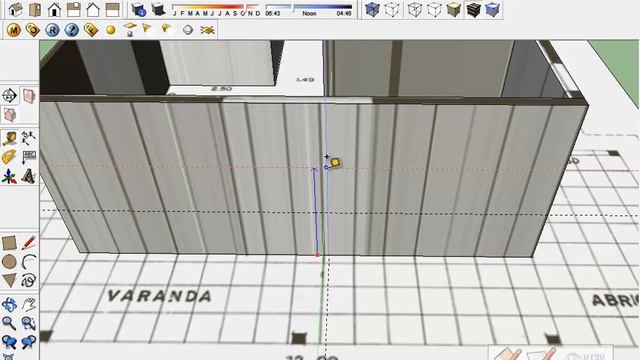Screen dimensions: 640x360
Task: Select the 3D Text tool
Action: pos(29,176)
